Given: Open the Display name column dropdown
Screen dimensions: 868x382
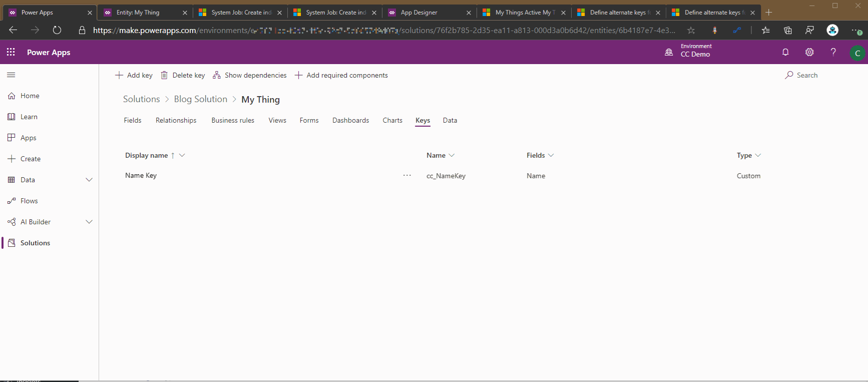Looking at the screenshot, I should coord(182,155).
